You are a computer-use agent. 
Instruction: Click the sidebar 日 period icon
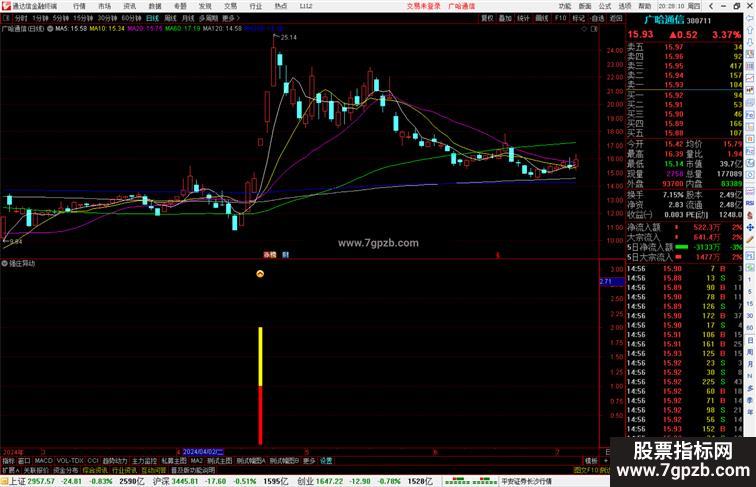point(750,340)
